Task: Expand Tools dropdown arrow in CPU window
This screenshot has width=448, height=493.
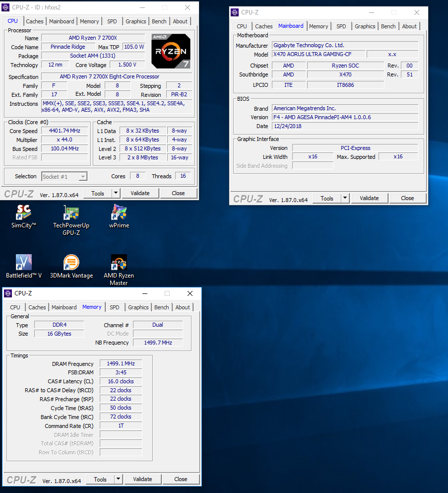Action: [116, 193]
